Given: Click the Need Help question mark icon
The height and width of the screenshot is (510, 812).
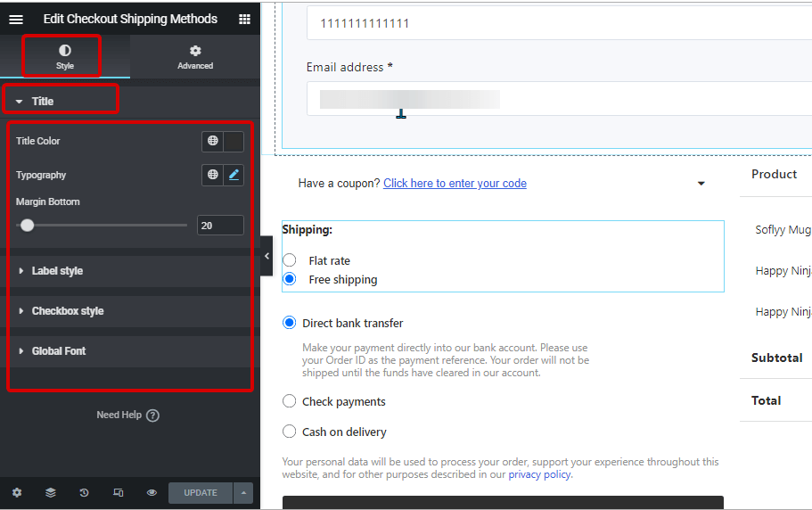Looking at the screenshot, I should (x=152, y=415).
